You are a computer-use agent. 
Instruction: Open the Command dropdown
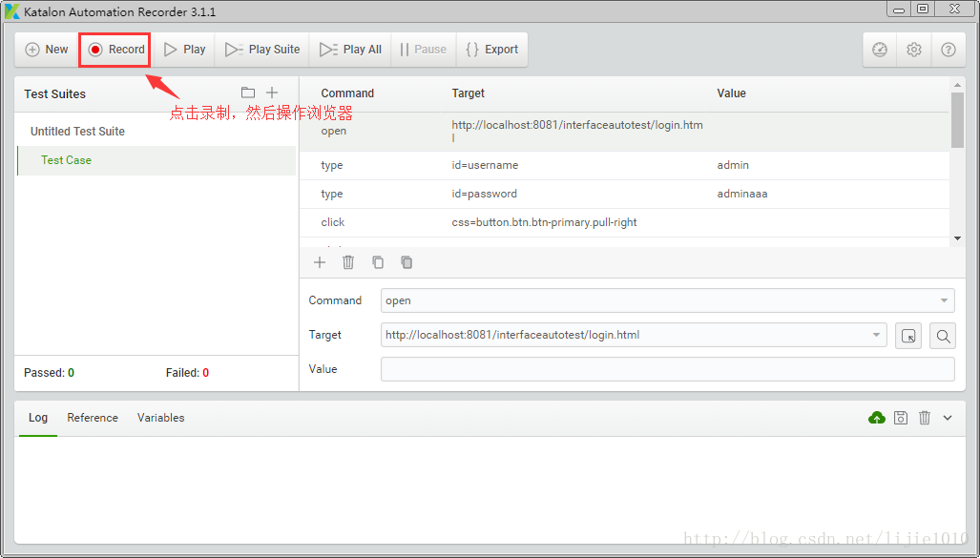click(x=668, y=300)
